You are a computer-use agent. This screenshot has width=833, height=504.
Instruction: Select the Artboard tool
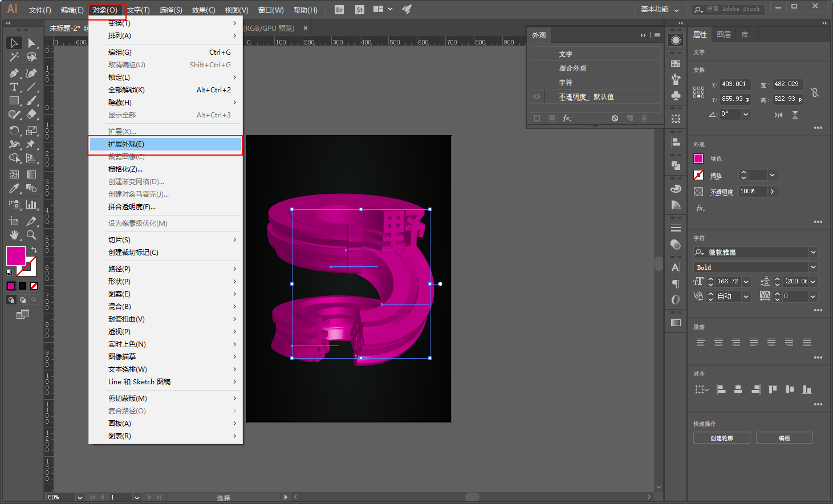[x=14, y=221]
